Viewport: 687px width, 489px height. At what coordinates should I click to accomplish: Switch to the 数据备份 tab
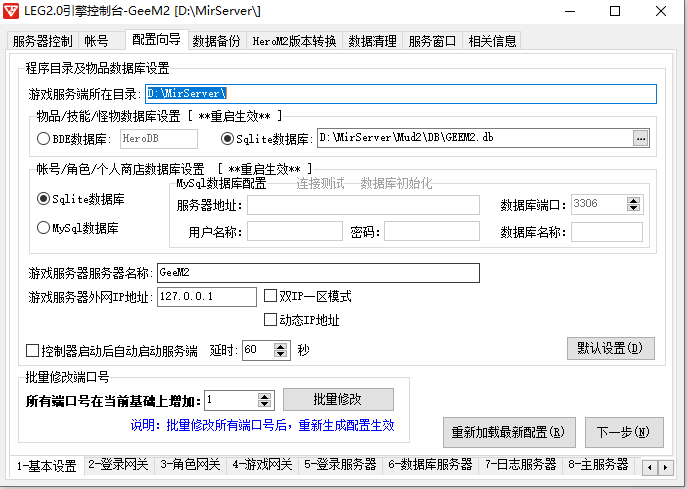[x=216, y=41]
